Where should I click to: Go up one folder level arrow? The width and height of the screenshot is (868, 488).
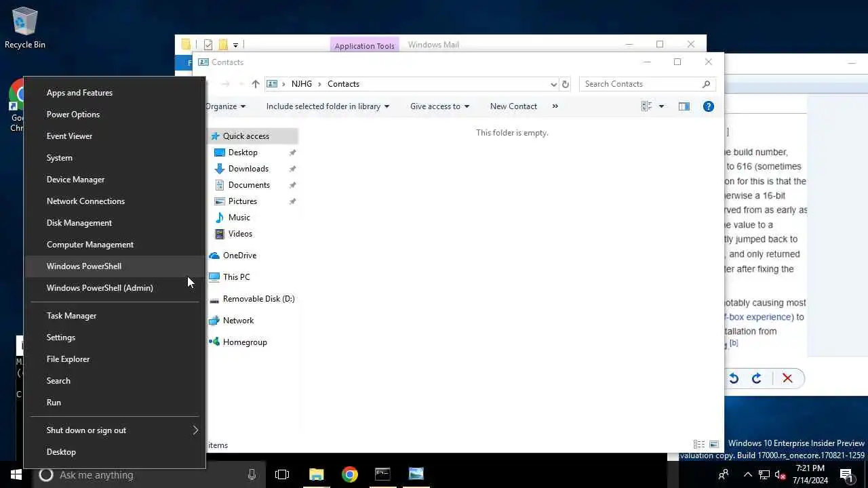pyautogui.click(x=255, y=84)
